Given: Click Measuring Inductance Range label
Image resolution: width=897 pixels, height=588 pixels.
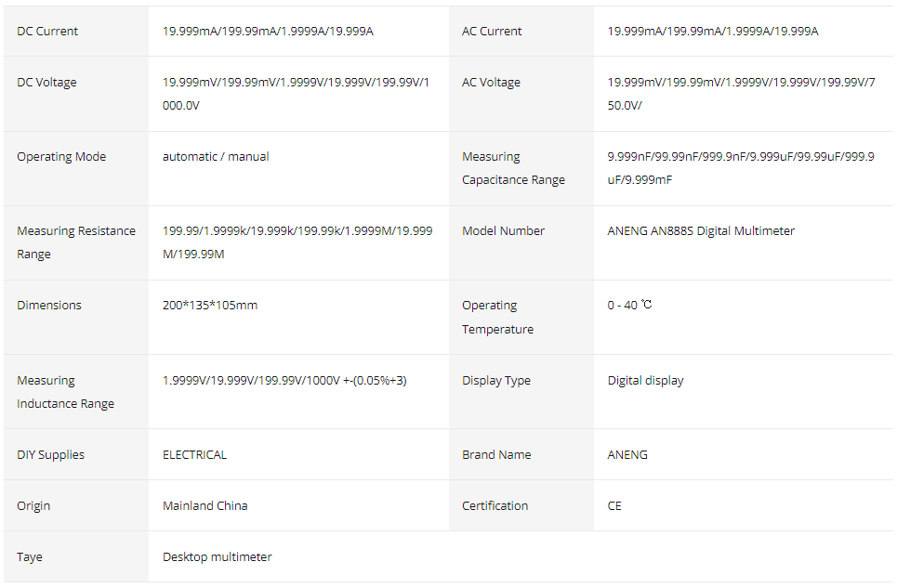Looking at the screenshot, I should [65, 392].
